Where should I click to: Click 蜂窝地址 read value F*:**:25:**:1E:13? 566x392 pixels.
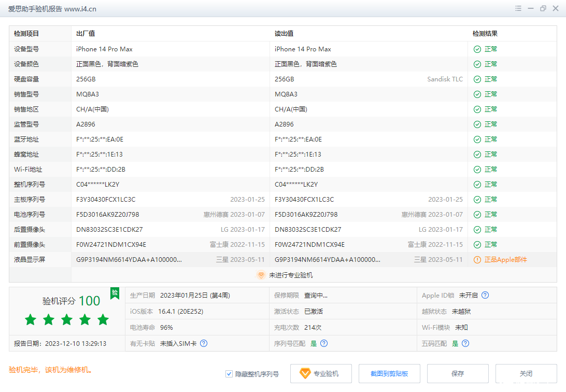click(x=298, y=155)
